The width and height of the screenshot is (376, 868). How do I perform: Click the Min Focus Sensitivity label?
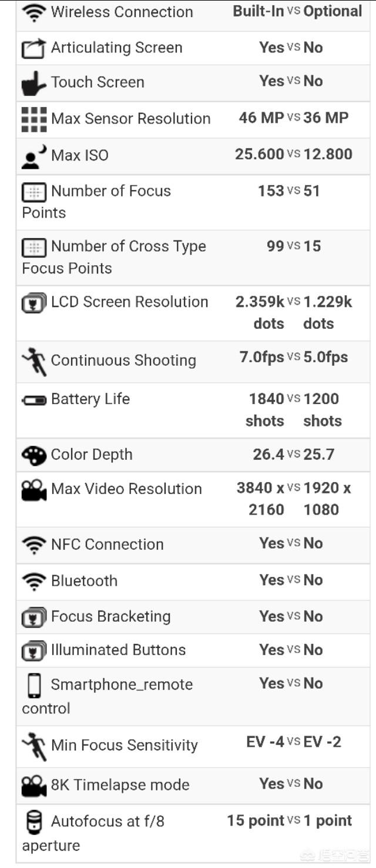click(125, 746)
